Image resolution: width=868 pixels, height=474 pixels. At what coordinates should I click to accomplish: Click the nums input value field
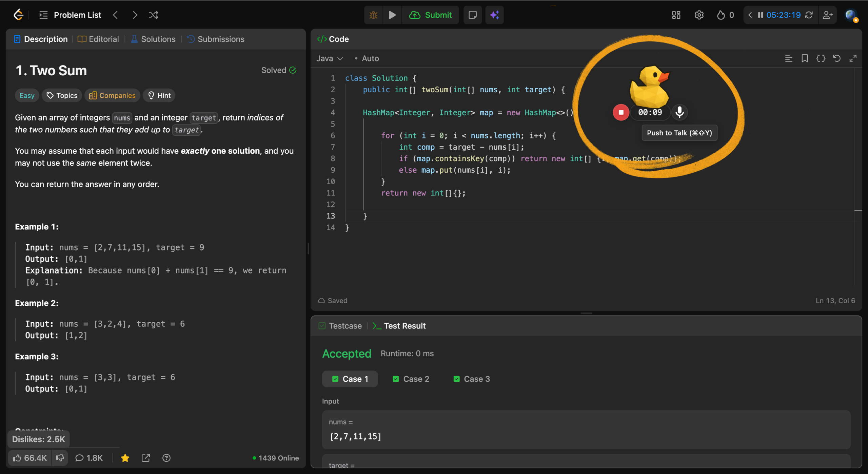tap(586, 436)
